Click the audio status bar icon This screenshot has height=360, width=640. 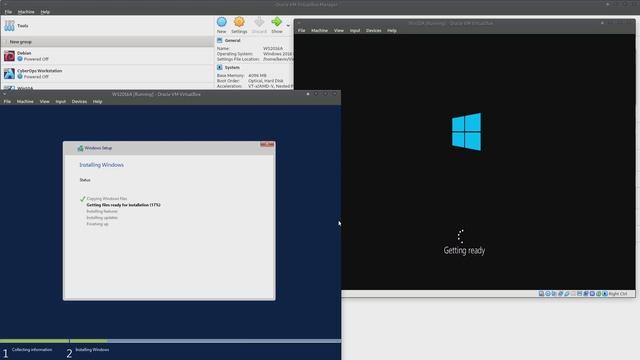click(x=554, y=293)
